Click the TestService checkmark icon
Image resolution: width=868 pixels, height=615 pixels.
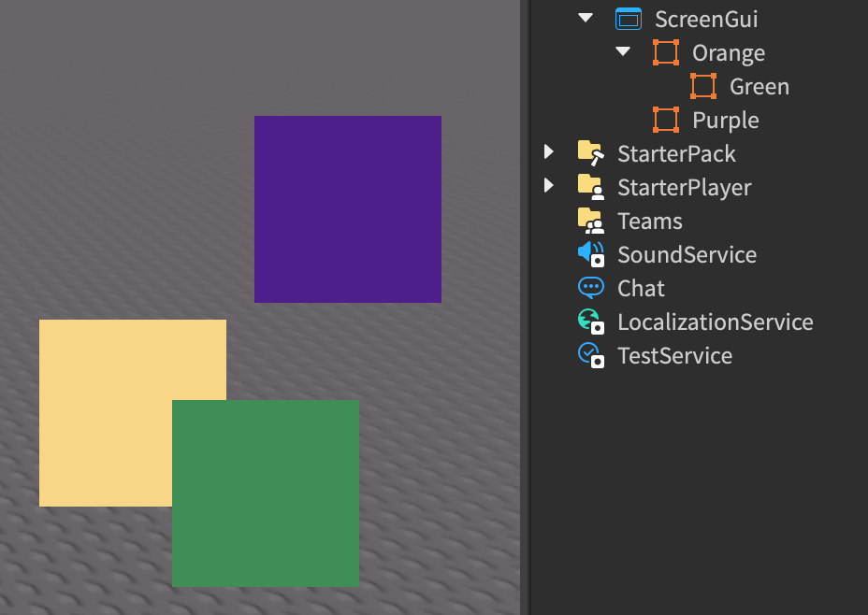(590, 355)
